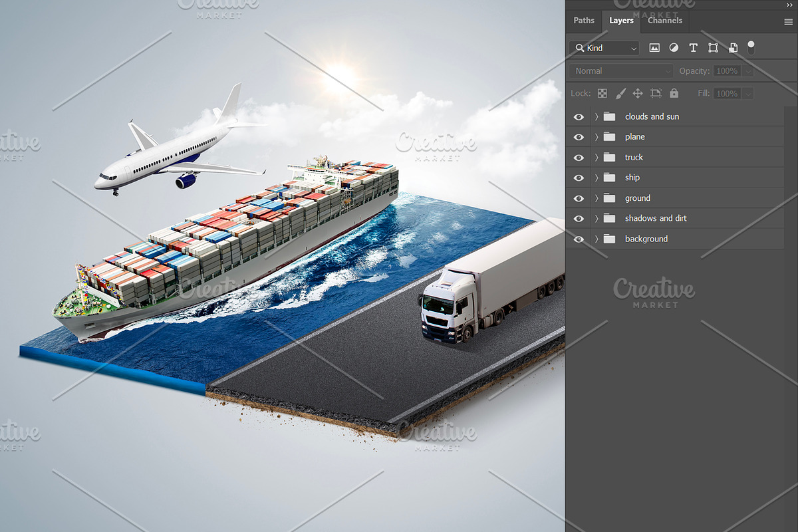Screen dimensions: 798x532
Task: Toggle the layer filtering switch
Action: [x=751, y=47]
